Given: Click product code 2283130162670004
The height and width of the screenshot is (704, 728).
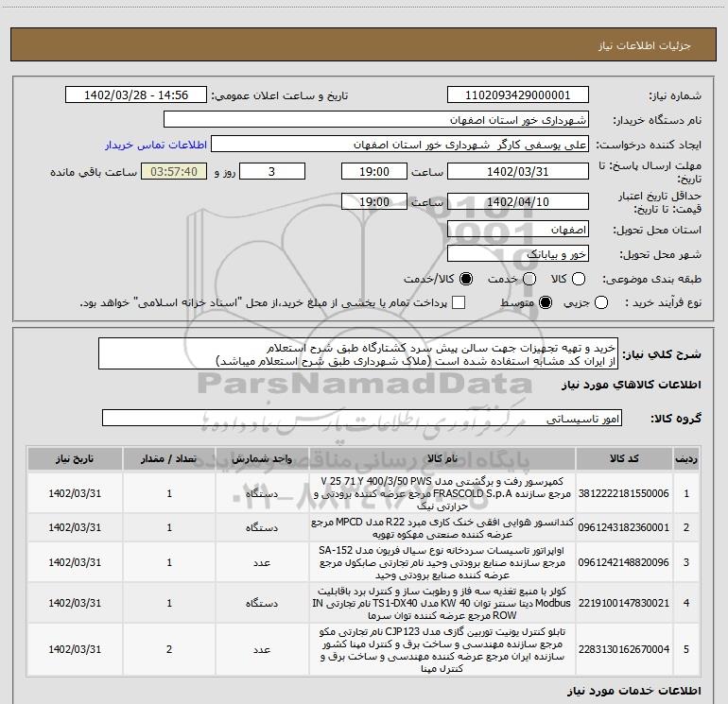Looking at the screenshot, I should (x=624, y=650).
